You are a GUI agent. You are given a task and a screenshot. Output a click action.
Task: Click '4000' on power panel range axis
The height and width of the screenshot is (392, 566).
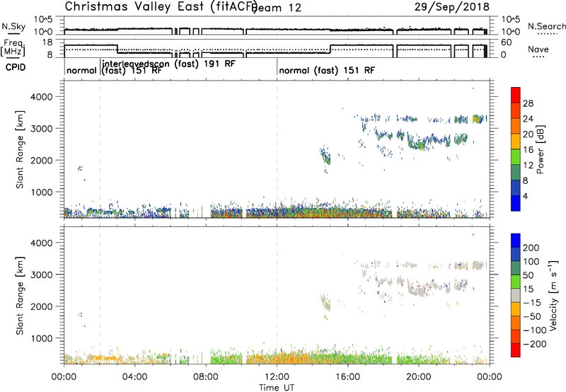pyautogui.click(x=41, y=97)
